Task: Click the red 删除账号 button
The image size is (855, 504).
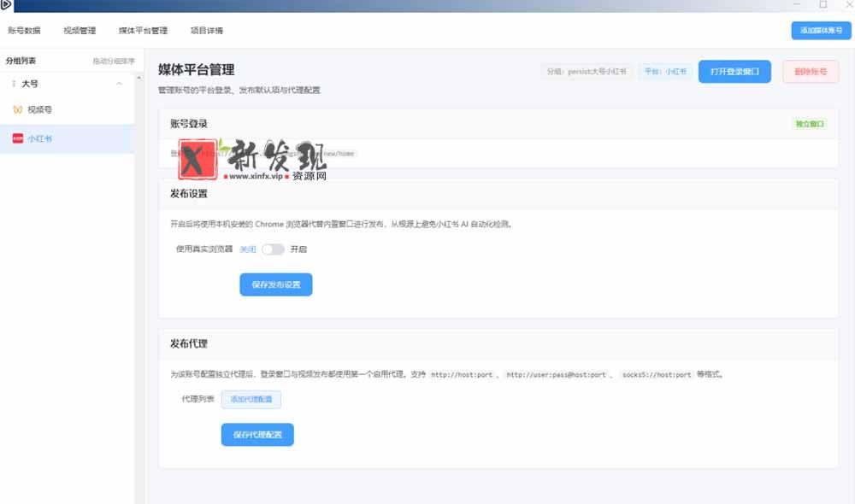Action: click(811, 72)
